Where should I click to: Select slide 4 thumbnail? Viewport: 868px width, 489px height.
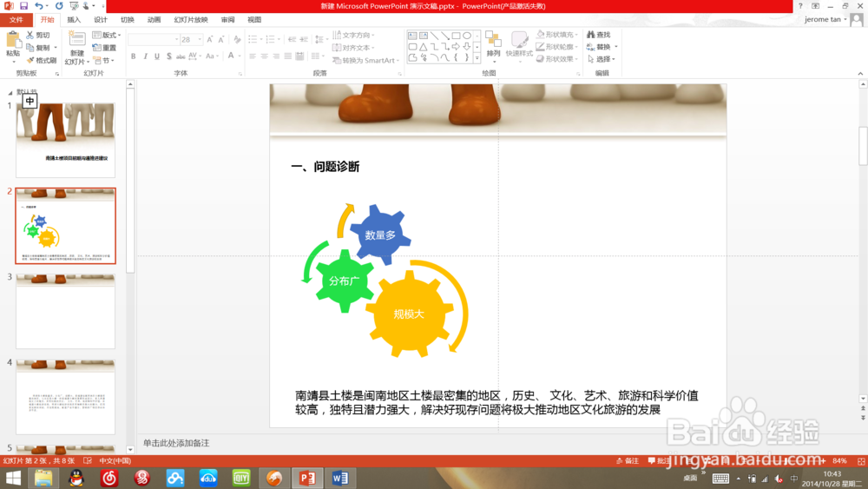pyautogui.click(x=65, y=397)
